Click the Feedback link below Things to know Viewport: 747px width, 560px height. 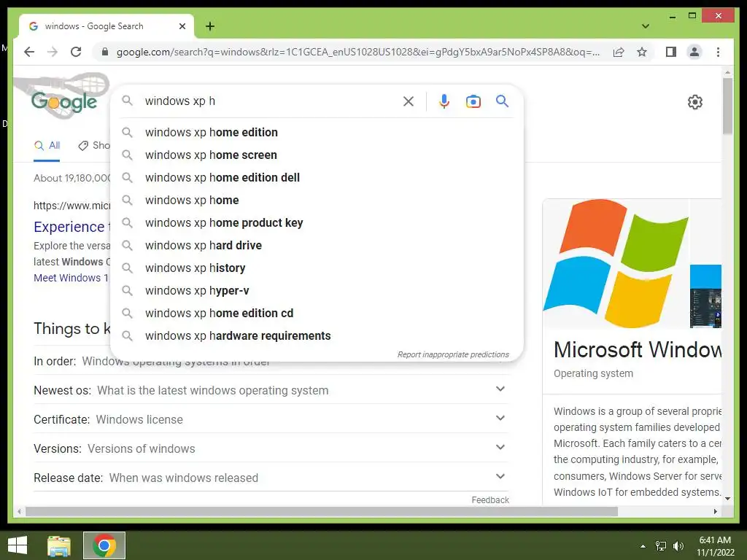tap(490, 500)
